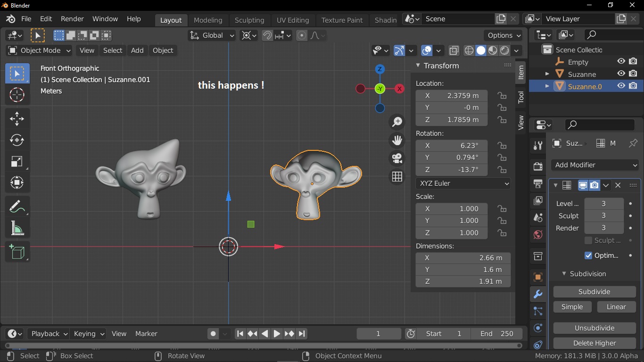Expand the Suzanne tree item
This screenshot has height=362, width=644.
click(x=547, y=74)
